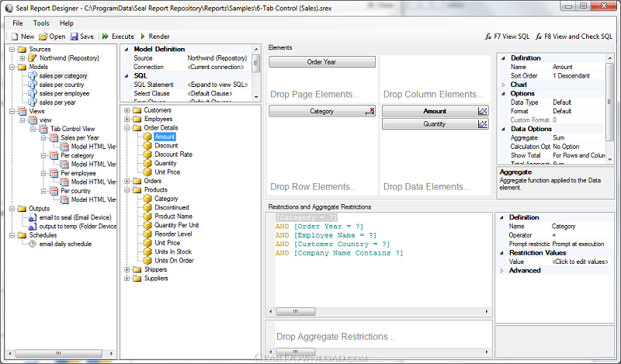Viewport: 621px width, 364px height.
Task: Select the Sales per Year tree item
Action: [x=80, y=137]
